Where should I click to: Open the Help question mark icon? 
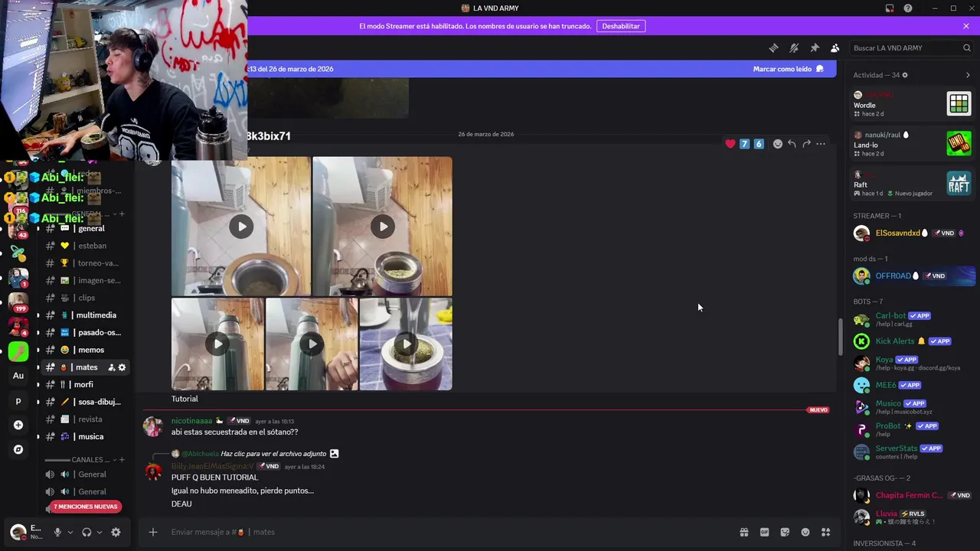click(x=908, y=8)
